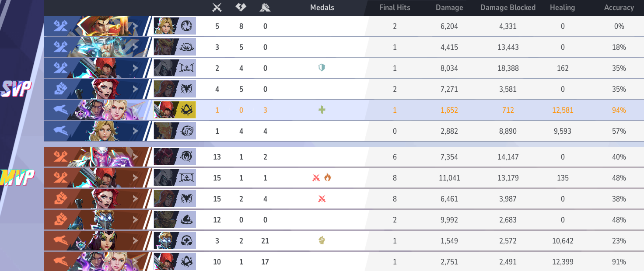644x271 pixels.
Task: Click the Healing column header
Action: pyautogui.click(x=562, y=7)
